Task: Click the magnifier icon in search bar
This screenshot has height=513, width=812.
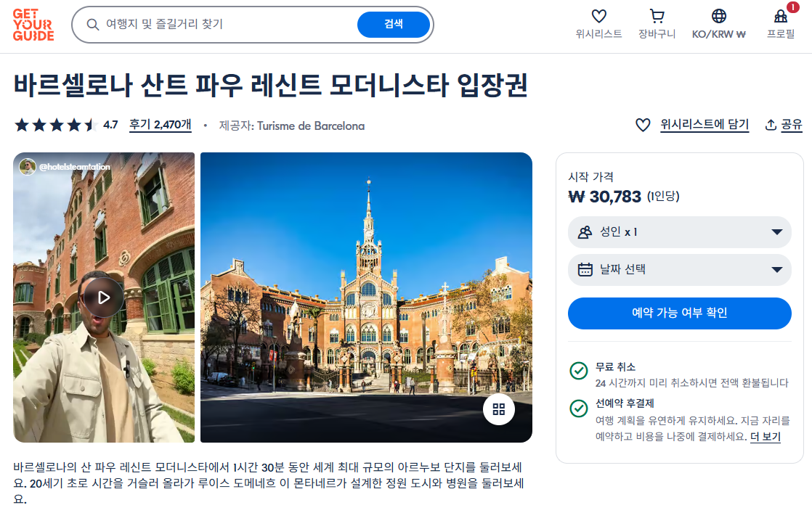Action: coord(93,24)
